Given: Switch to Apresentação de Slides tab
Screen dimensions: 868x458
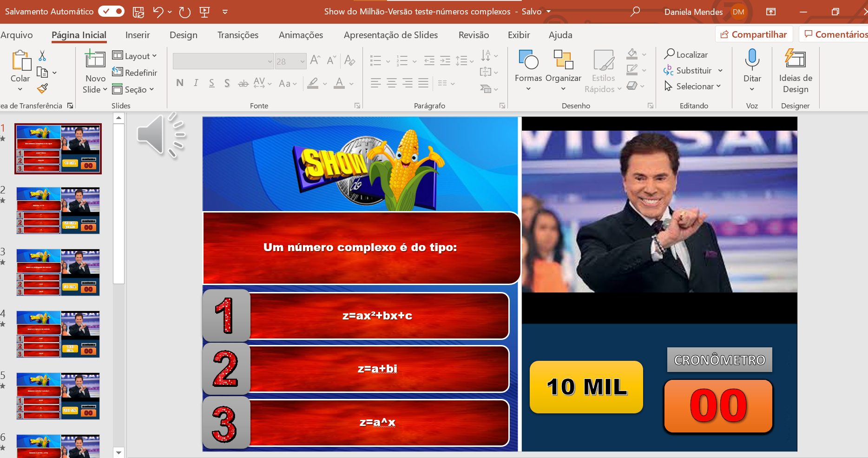Looking at the screenshot, I should pyautogui.click(x=391, y=35).
